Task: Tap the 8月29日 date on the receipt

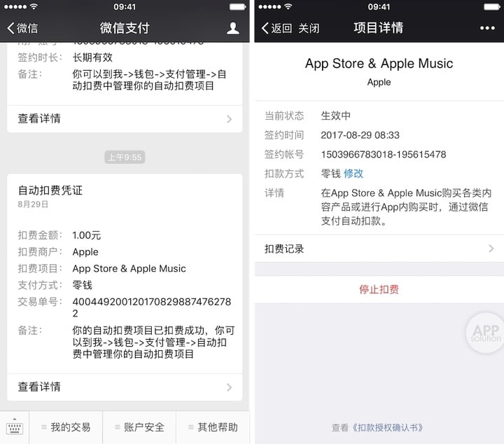Action: tap(33, 204)
